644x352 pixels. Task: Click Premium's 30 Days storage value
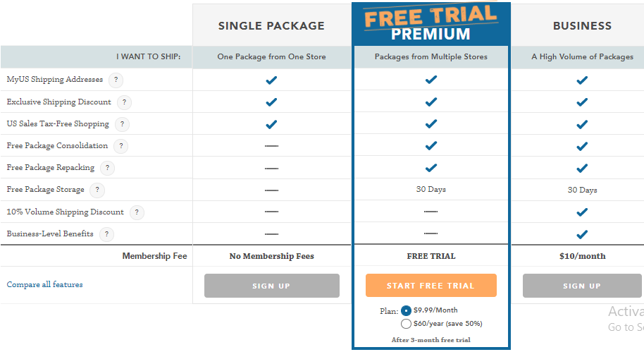tap(431, 190)
